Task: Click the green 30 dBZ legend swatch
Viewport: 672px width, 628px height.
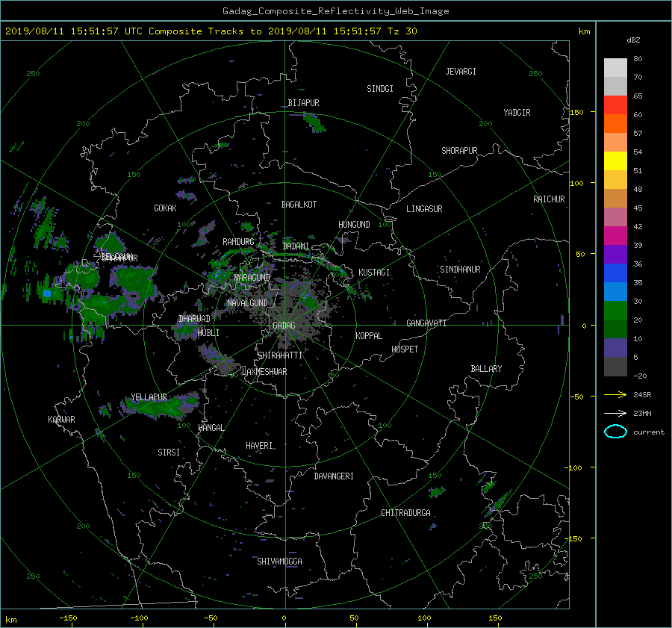Action: (615, 311)
